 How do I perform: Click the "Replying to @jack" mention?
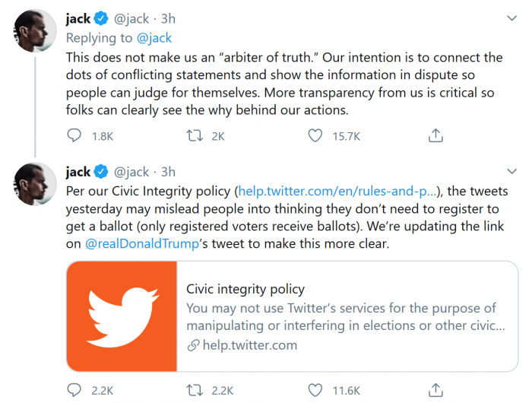pos(157,37)
